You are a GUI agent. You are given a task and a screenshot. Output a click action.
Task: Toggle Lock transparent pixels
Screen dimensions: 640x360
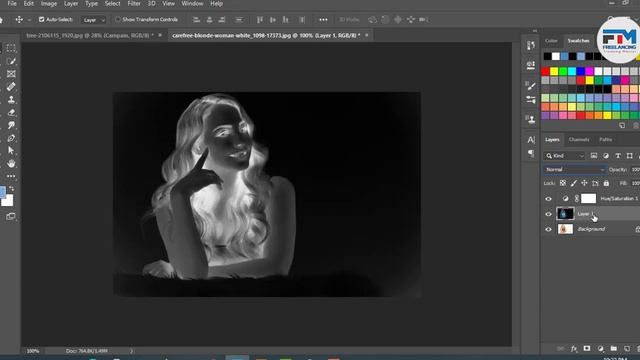click(x=563, y=183)
